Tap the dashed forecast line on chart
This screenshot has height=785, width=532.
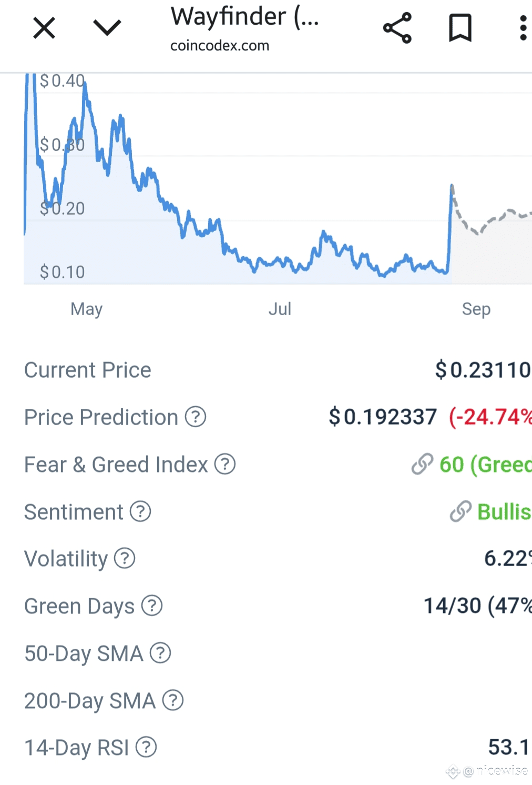tap(492, 220)
